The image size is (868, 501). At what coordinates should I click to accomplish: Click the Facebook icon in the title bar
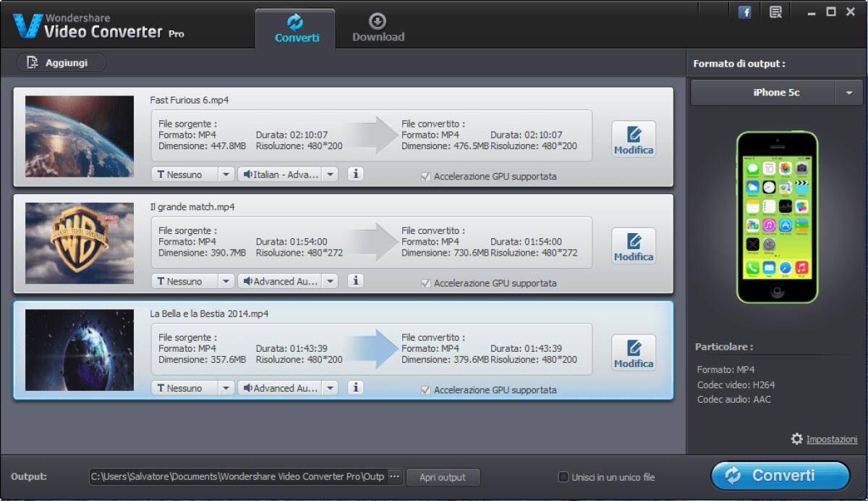(744, 12)
